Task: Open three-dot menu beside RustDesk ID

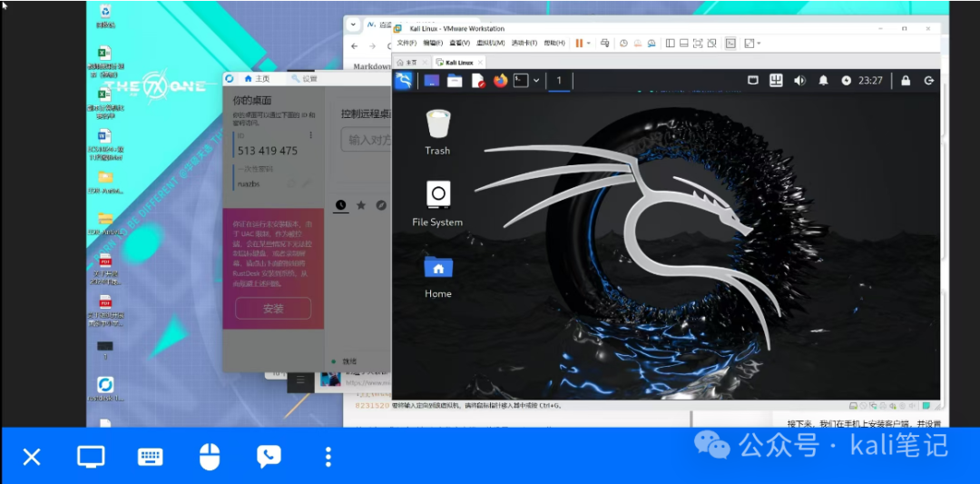Action: 311,135
